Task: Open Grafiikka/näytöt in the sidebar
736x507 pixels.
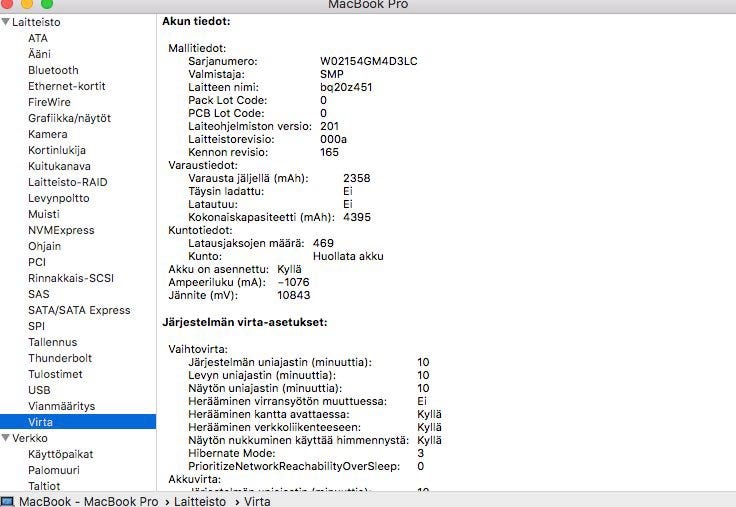Action: pyautogui.click(x=69, y=118)
